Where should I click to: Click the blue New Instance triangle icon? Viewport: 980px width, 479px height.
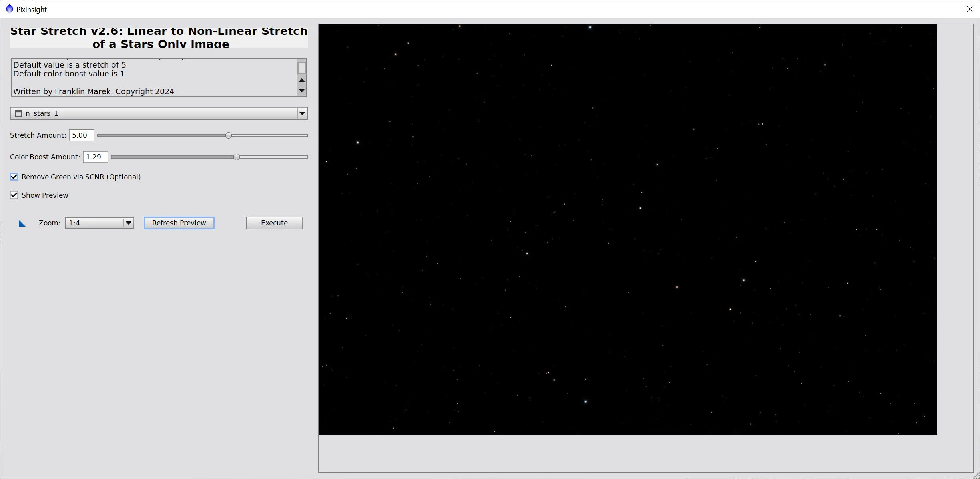pos(22,223)
